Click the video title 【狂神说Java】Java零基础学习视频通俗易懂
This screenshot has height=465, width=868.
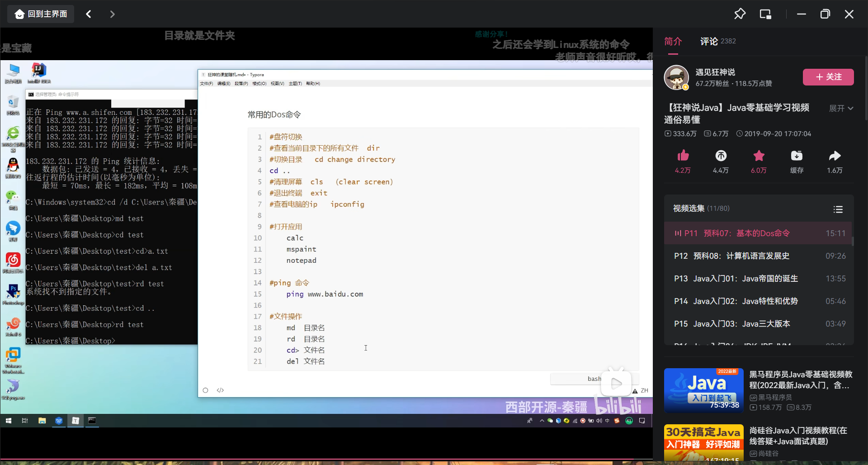(x=736, y=114)
